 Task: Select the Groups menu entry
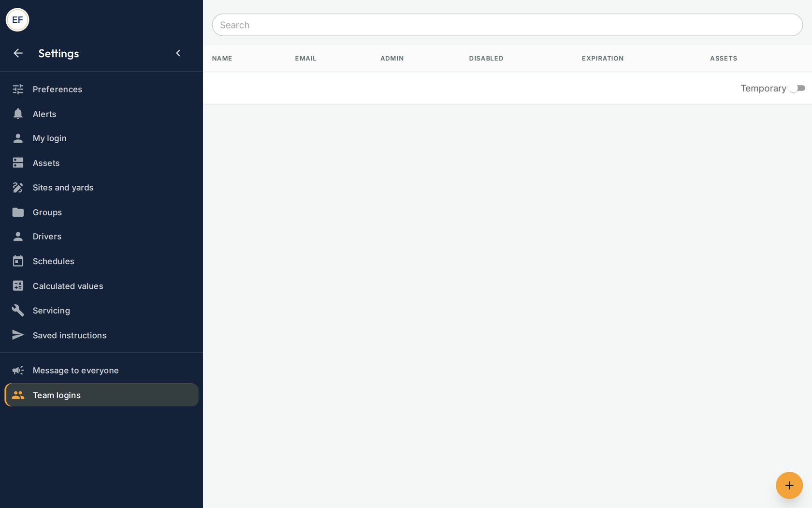click(101, 212)
